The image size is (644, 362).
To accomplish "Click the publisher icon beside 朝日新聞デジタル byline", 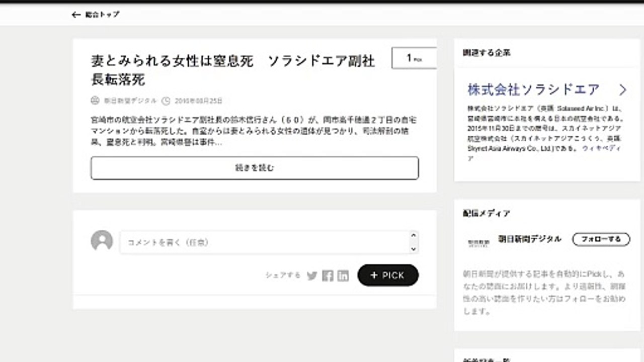I will click(95, 101).
